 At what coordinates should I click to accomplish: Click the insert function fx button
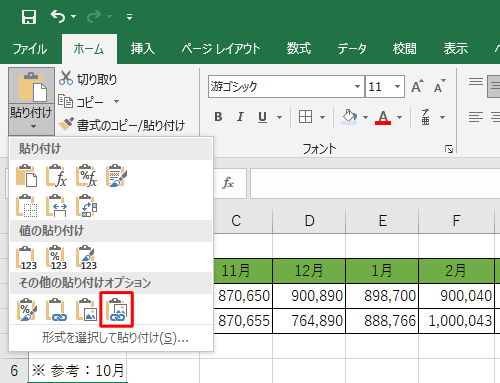pos(228,183)
